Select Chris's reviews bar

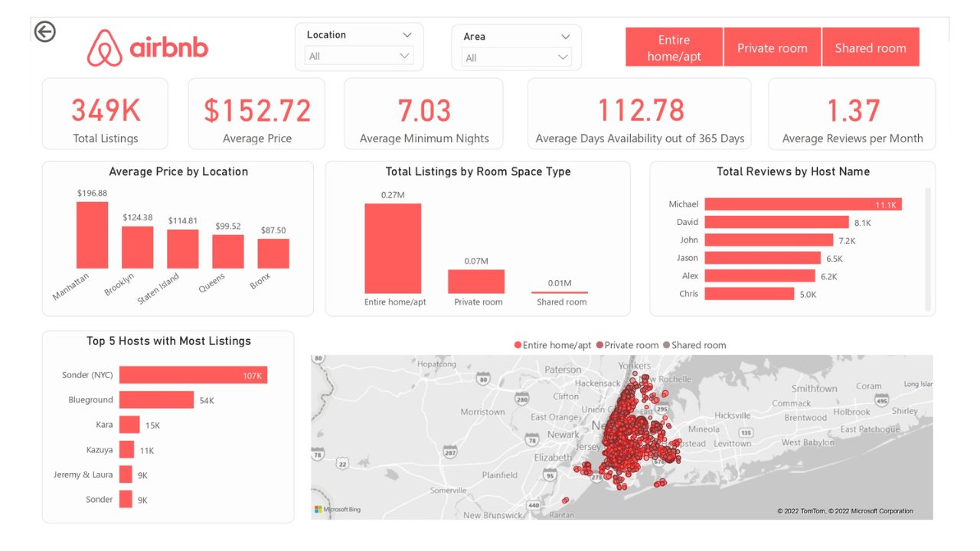[750, 294]
